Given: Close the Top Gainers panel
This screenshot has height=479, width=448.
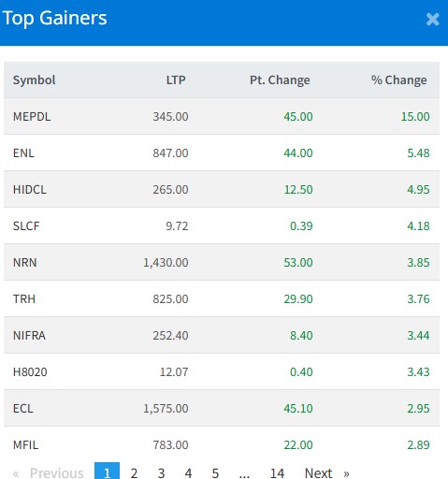Looking at the screenshot, I should [x=432, y=20].
